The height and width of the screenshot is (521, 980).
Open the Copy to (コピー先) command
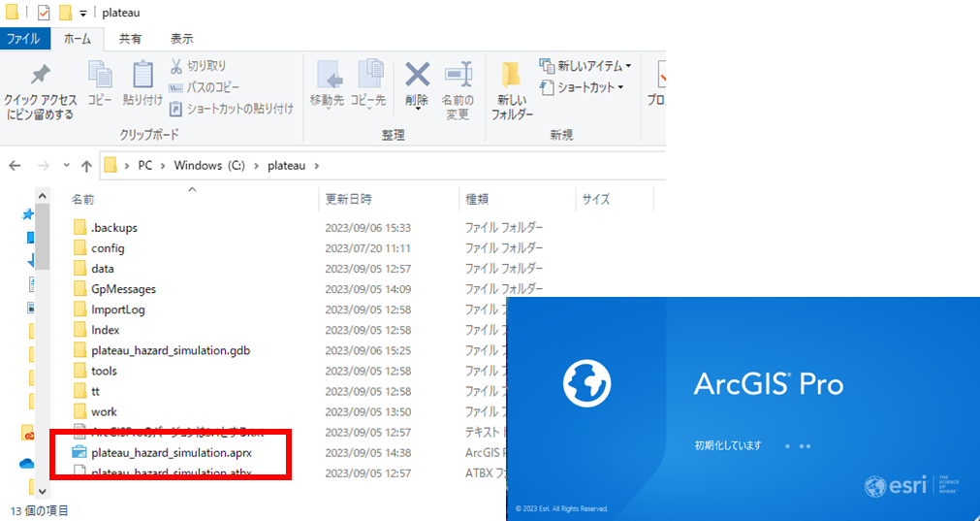click(x=368, y=84)
